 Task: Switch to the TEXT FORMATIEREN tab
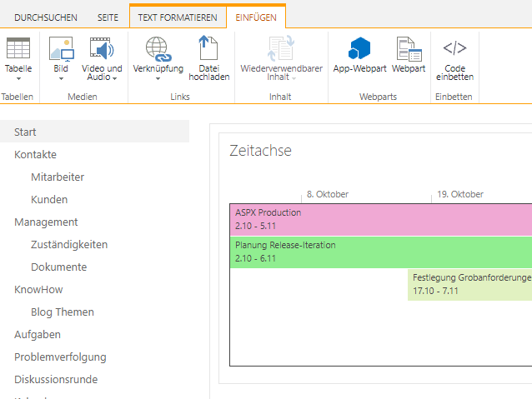coord(178,17)
